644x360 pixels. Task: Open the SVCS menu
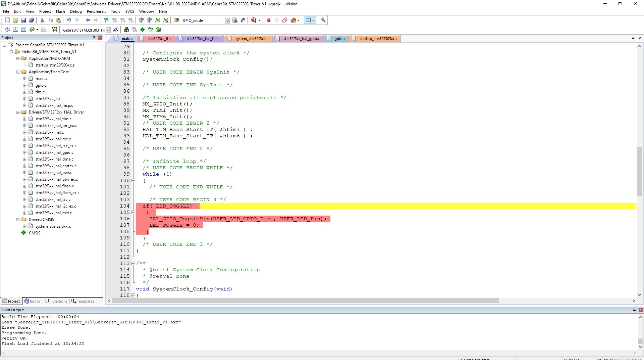point(130,11)
